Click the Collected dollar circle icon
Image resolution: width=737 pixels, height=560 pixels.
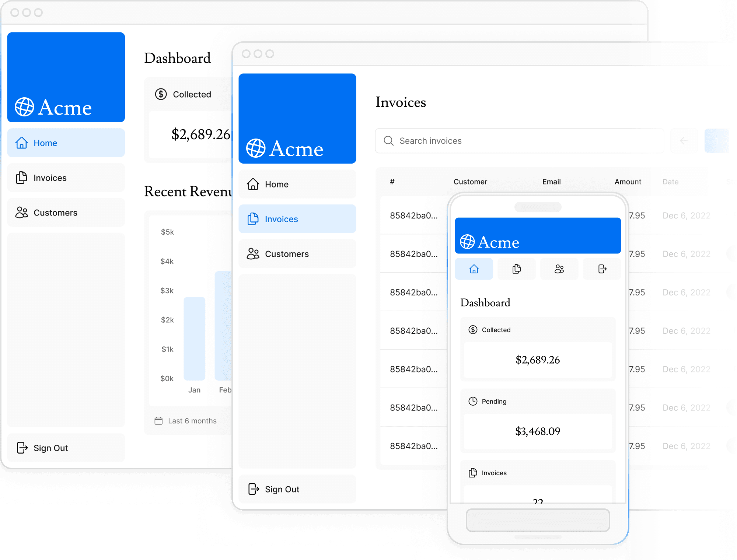161,94
